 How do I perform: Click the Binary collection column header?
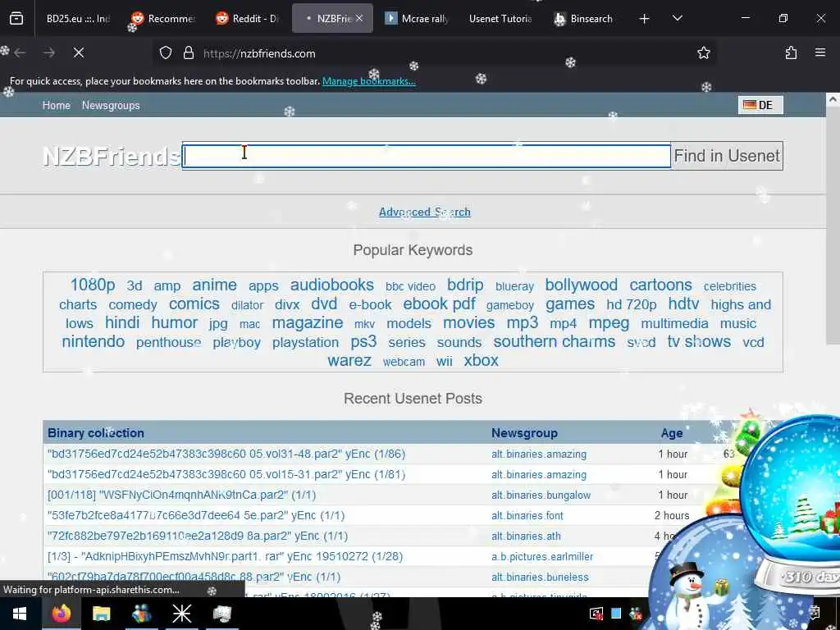(96, 433)
